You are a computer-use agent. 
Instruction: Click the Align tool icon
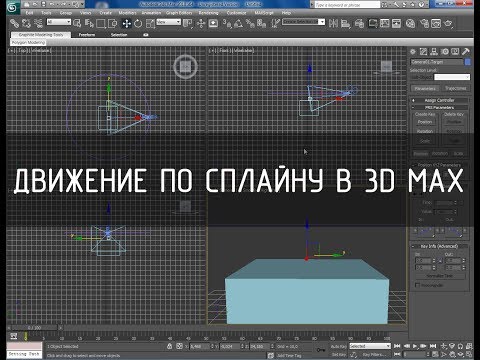coord(346,23)
